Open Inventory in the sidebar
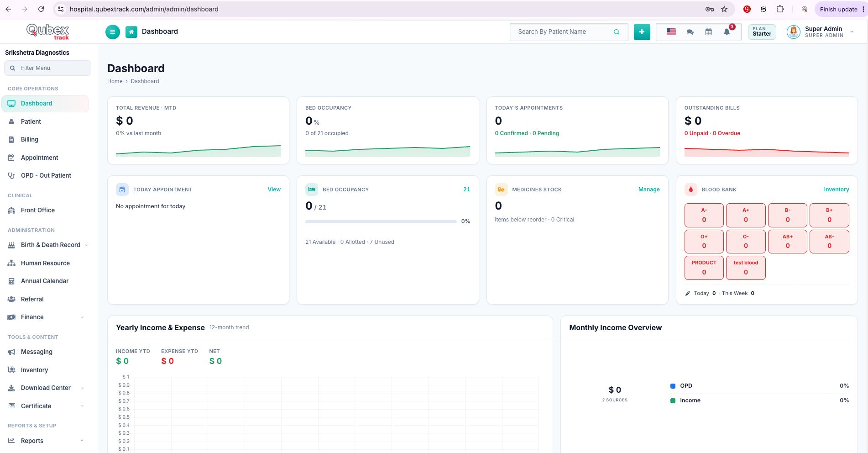The height and width of the screenshot is (453, 868). [45, 370]
